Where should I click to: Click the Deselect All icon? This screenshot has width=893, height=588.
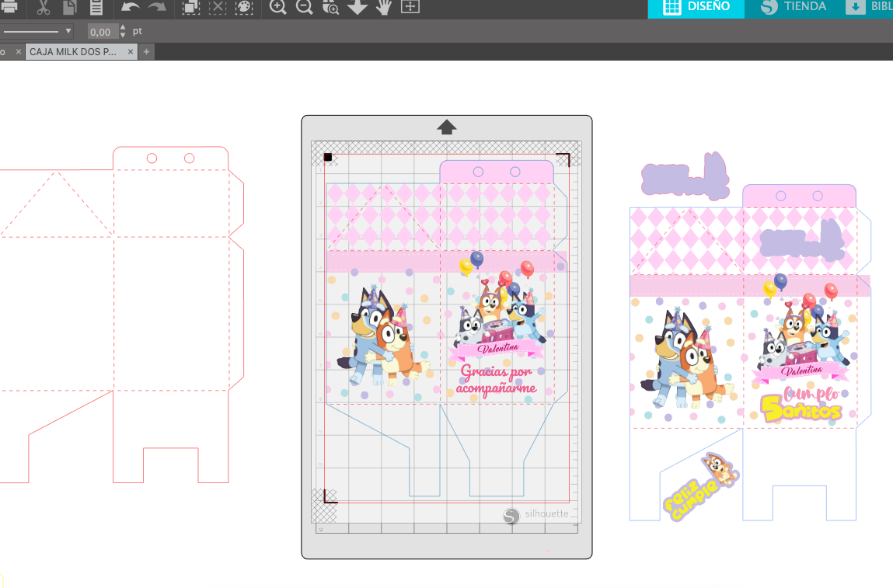click(x=218, y=8)
